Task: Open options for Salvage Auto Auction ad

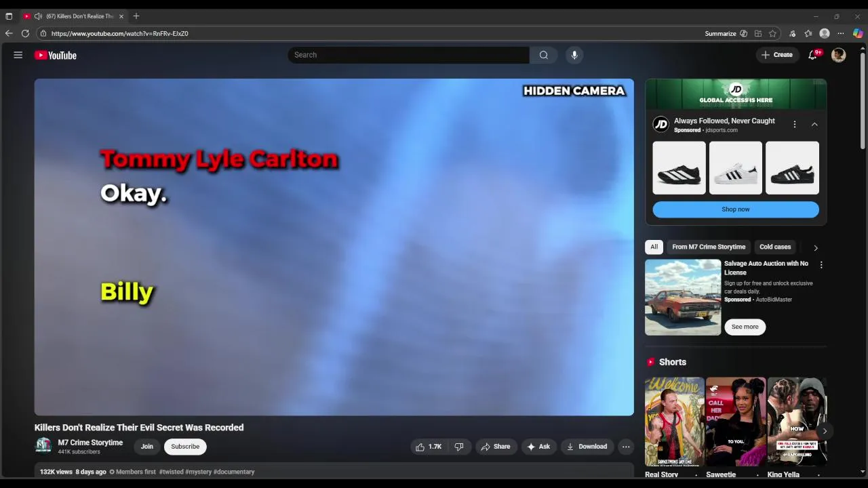Action: click(821, 265)
